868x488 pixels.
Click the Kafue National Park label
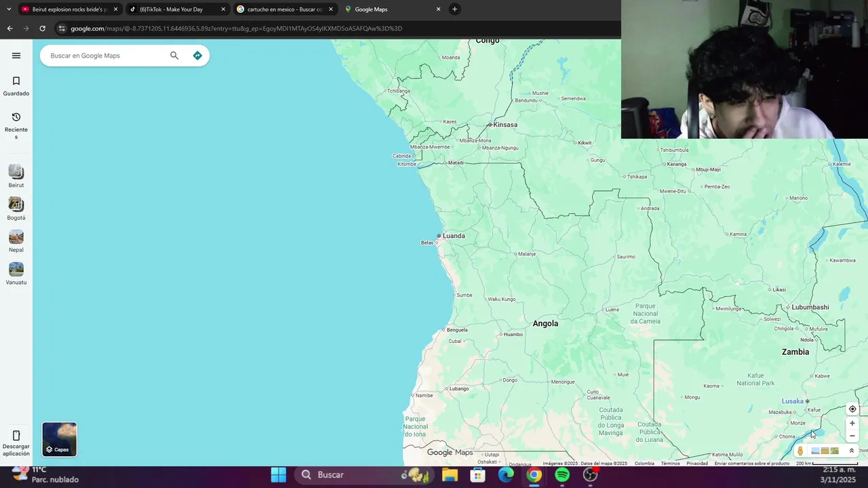point(755,379)
